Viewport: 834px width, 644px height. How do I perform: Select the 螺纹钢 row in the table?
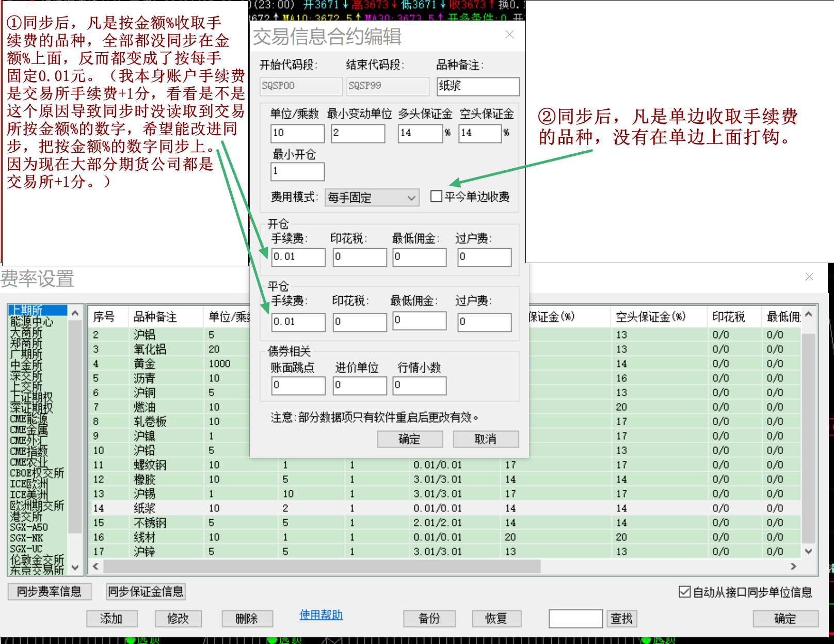(x=445, y=465)
